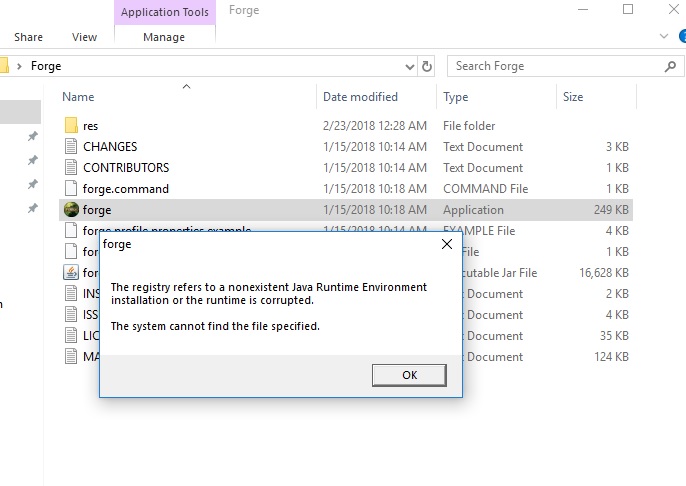Close the forge error dialog

point(445,244)
